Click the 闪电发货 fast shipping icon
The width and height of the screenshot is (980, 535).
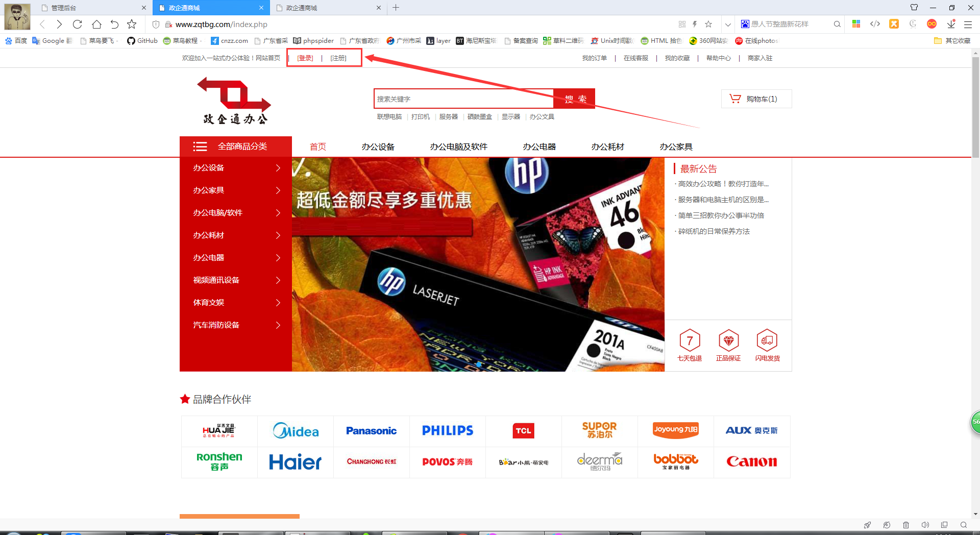coord(767,341)
